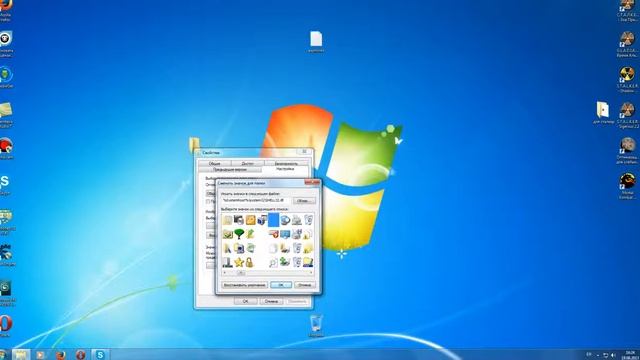Select the Skype shortcut on the desktop

pos(5,184)
